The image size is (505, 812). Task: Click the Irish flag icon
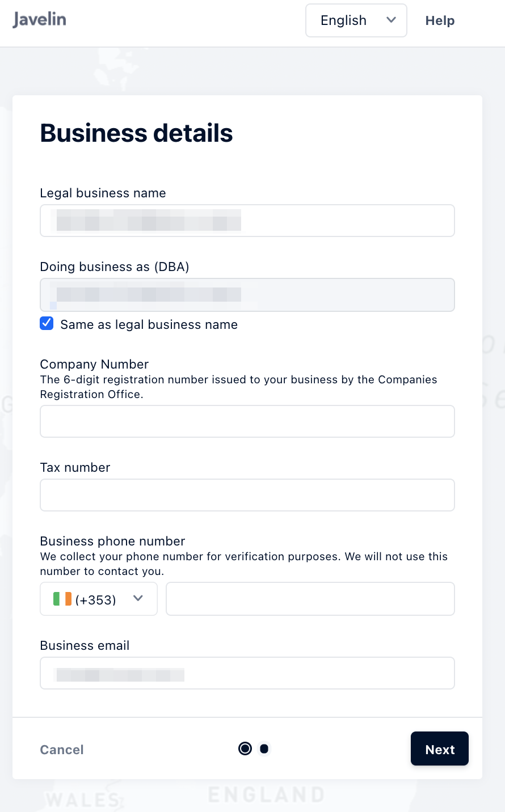(x=62, y=599)
